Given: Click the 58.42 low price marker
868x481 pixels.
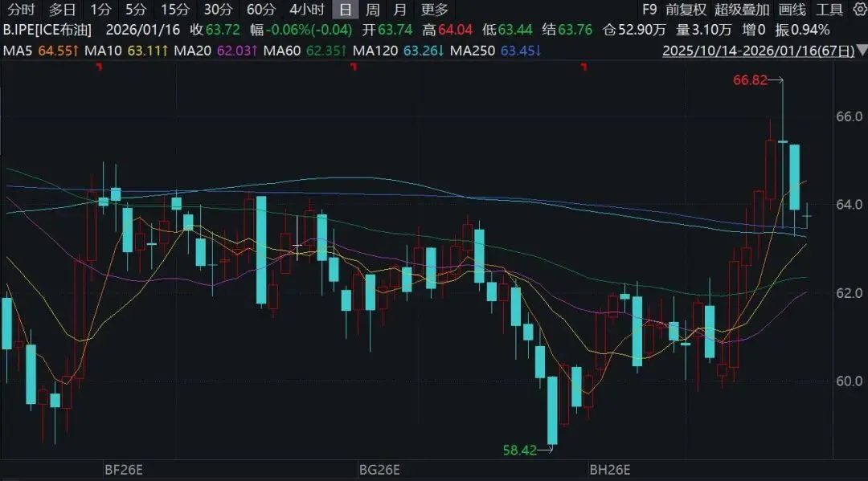Looking at the screenshot, I should [520, 450].
